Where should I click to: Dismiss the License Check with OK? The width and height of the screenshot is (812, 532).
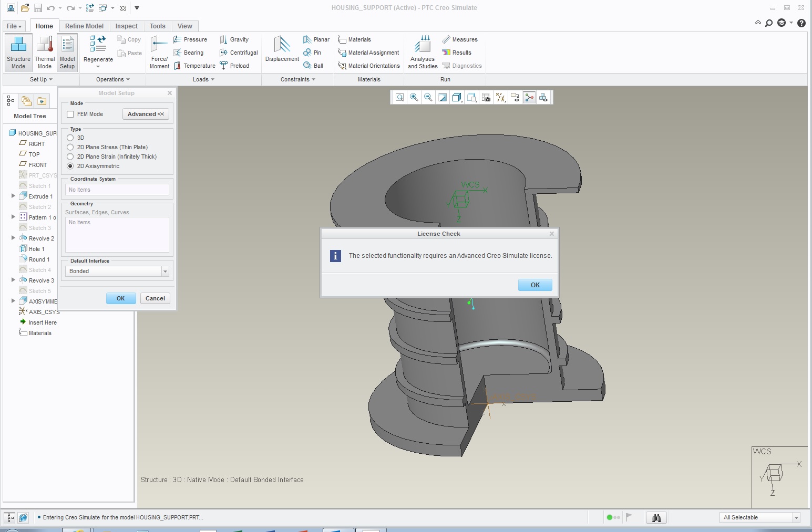coord(535,285)
